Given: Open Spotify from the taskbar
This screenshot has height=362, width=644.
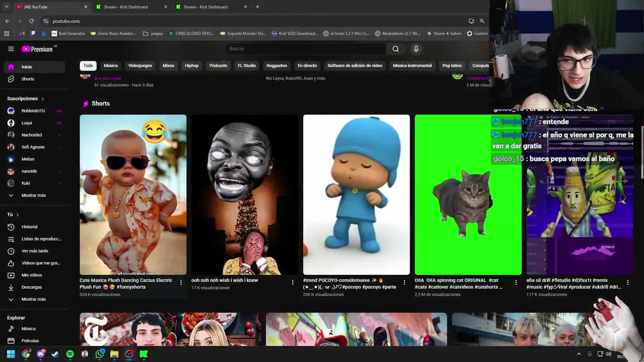Looking at the screenshot, I should [70, 354].
